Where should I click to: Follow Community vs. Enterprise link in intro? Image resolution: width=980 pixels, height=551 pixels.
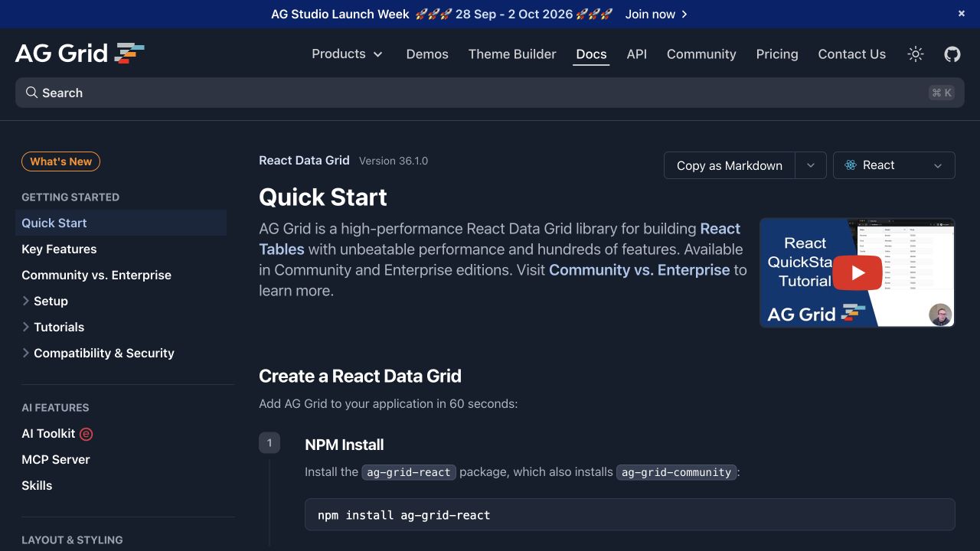pos(639,269)
